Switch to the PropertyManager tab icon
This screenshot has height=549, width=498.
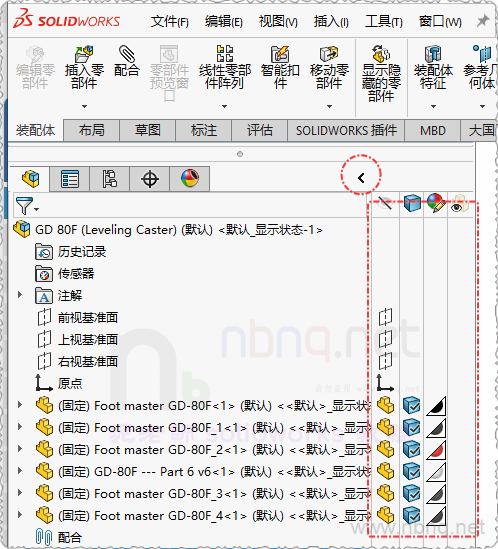(x=70, y=179)
